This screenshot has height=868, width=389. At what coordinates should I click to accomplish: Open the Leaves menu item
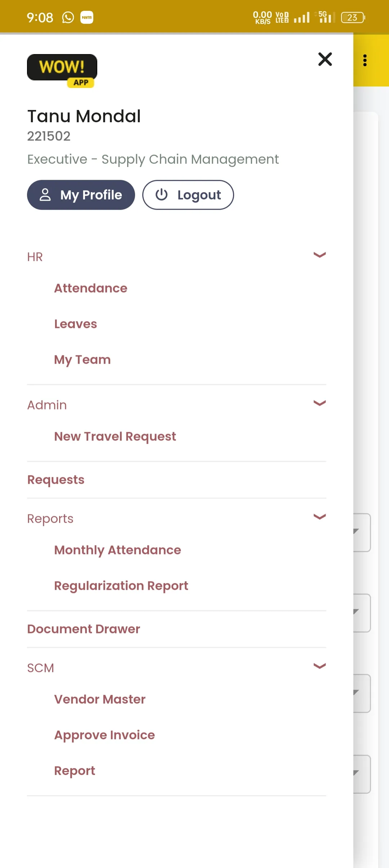[76, 324]
